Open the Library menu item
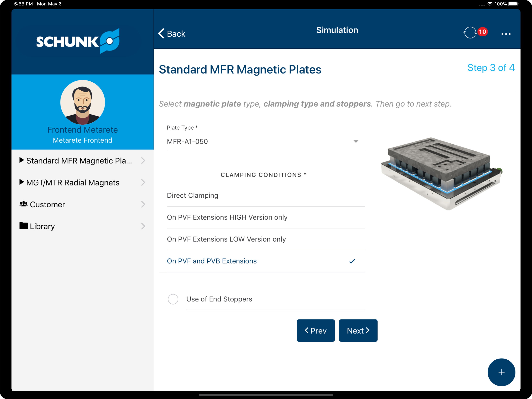Screen dimensions: 532x399 pos(83,226)
